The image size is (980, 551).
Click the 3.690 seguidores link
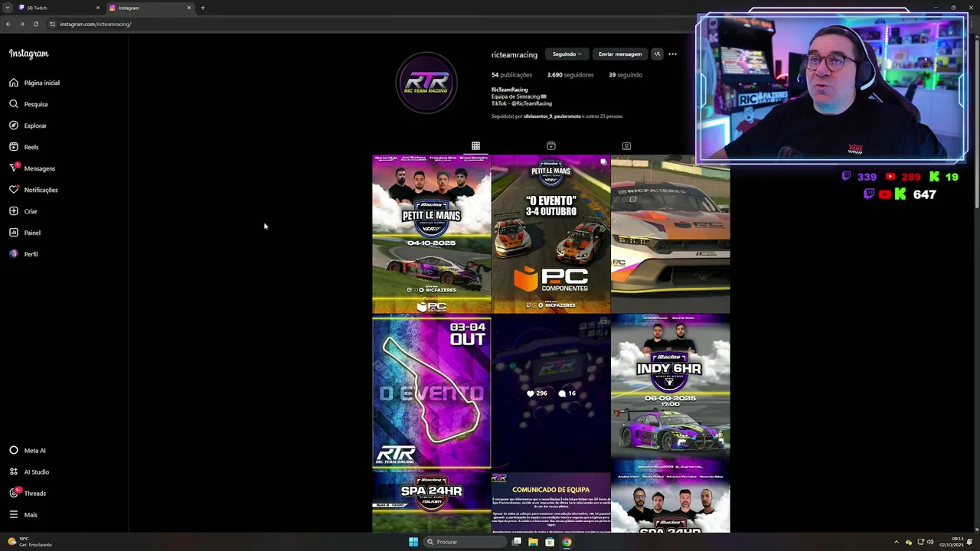570,75
